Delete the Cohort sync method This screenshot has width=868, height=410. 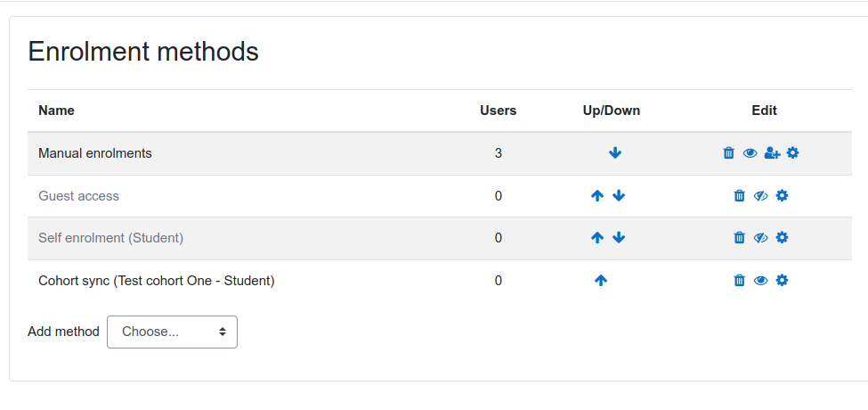tap(739, 281)
